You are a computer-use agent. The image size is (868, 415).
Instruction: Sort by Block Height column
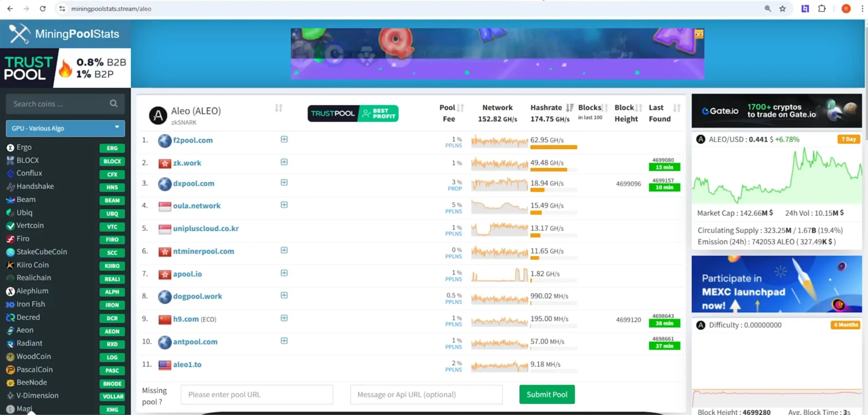(639, 108)
